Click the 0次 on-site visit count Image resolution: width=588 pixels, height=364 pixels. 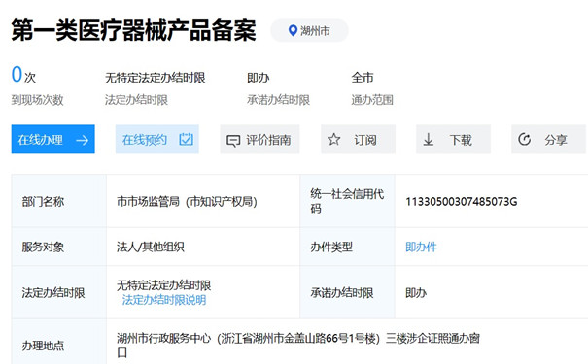[x=23, y=75]
